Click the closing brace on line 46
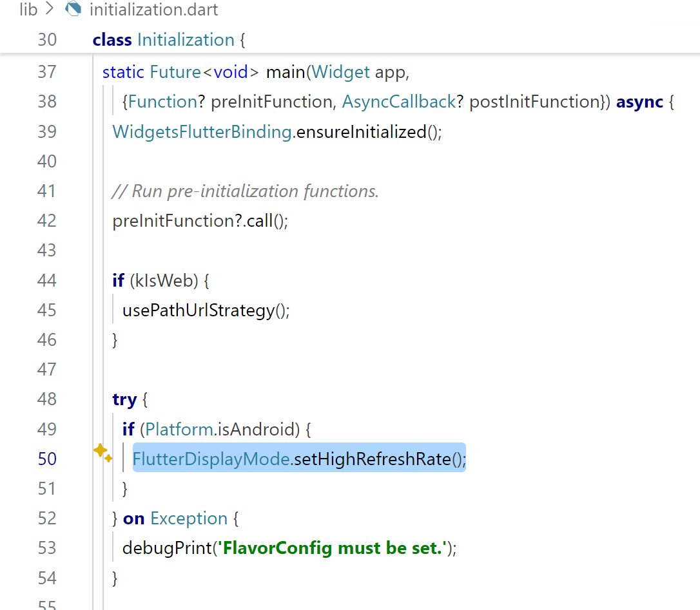This screenshot has width=700, height=610. (115, 340)
